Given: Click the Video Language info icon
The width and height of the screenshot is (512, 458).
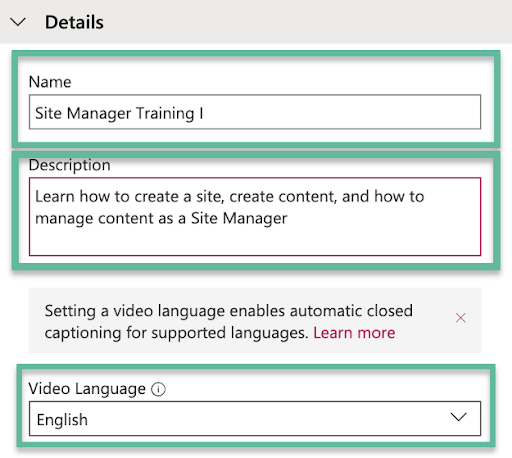Looking at the screenshot, I should (158, 389).
